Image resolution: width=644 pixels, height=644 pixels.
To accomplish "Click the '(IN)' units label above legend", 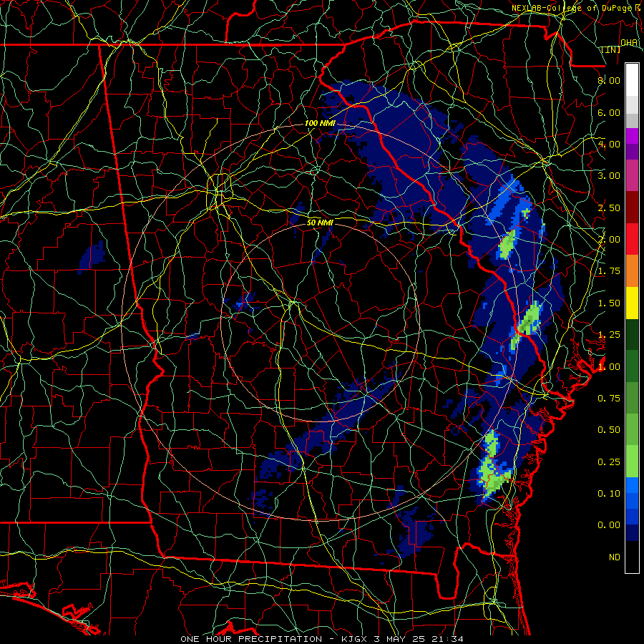I will pos(611,50).
